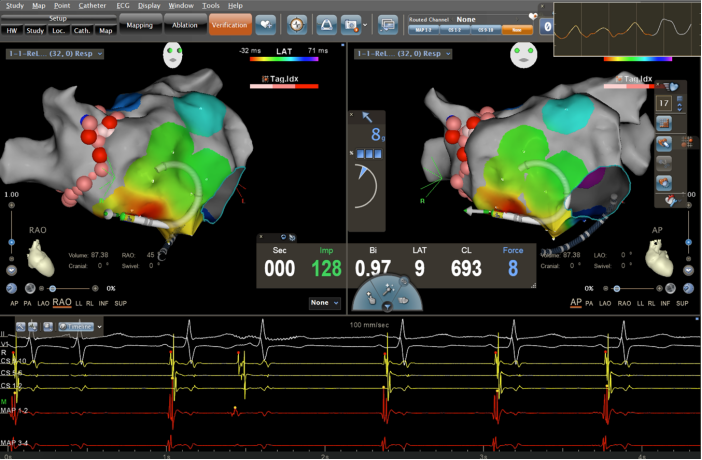Open the None dropdown below left map
This screenshot has width=702, height=460.
[323, 302]
